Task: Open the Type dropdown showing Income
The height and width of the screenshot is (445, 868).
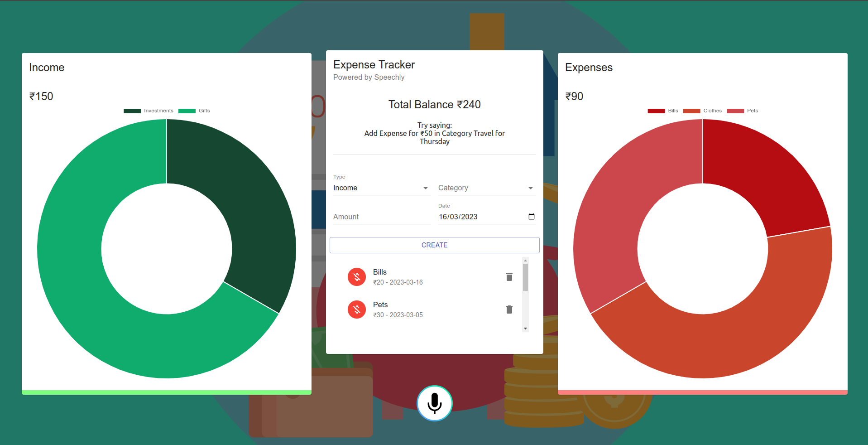Action: point(382,188)
